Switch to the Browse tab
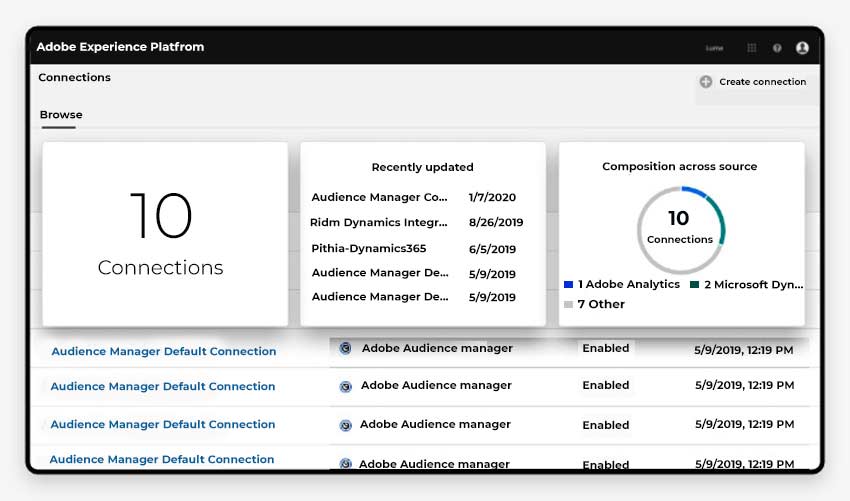Image resolution: width=850 pixels, height=501 pixels. pos(61,114)
